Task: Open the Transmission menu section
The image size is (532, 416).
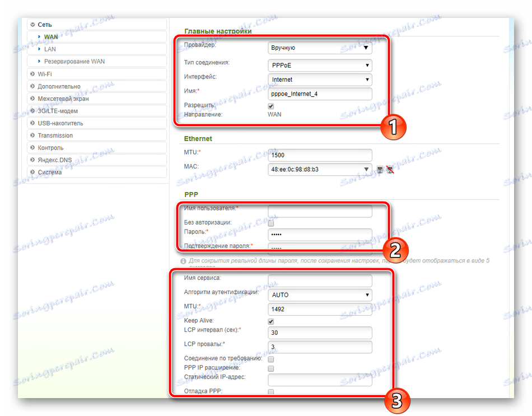Action: click(97, 135)
